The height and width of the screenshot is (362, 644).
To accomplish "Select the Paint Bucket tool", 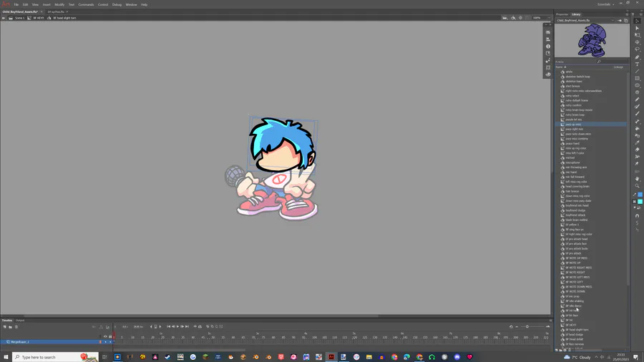I will pos(637,128).
